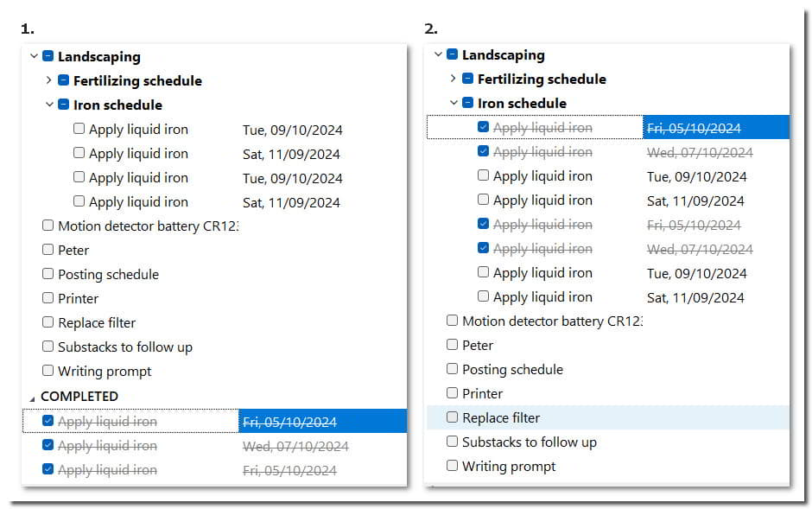The width and height of the screenshot is (812, 509).
Task: Click the Fertilizing schedule icon in list 1
Action: 62,80
